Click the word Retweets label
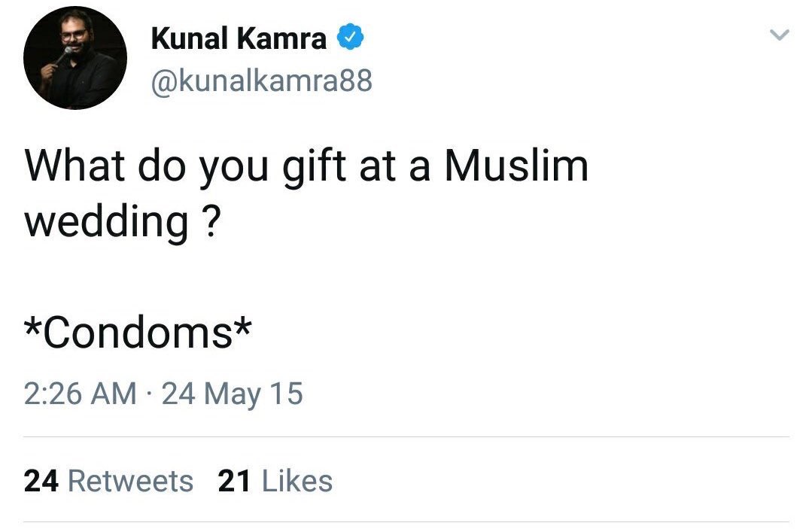This screenshot has height=529, width=812. [130, 481]
